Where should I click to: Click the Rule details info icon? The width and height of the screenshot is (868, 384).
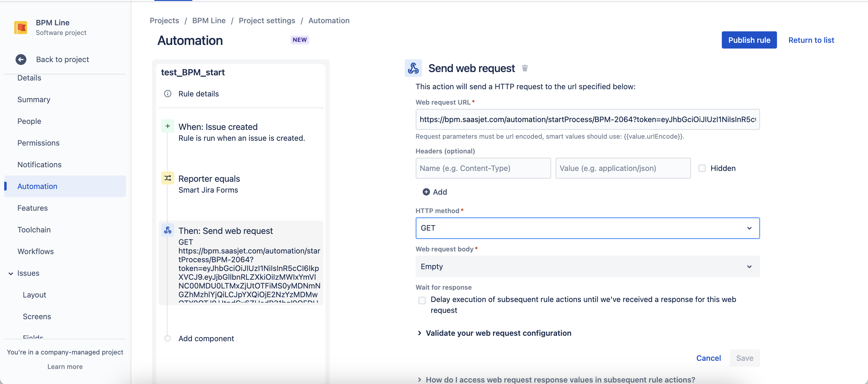(168, 94)
